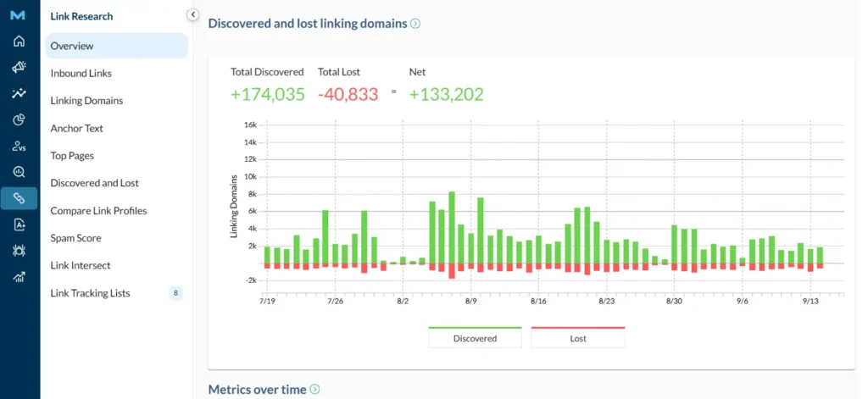Image resolution: width=868 pixels, height=399 pixels.
Task: Click the Moz logo icon
Action: click(18, 15)
